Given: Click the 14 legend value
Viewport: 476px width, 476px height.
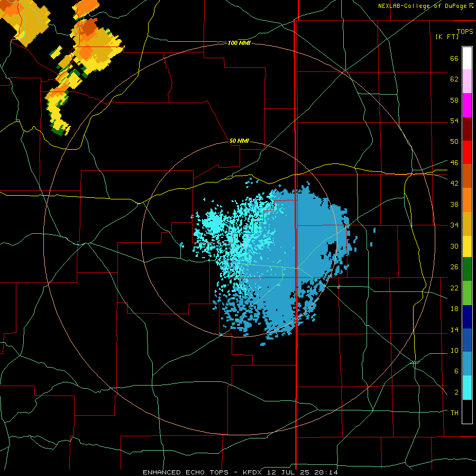Looking at the screenshot, I should pos(454,329).
